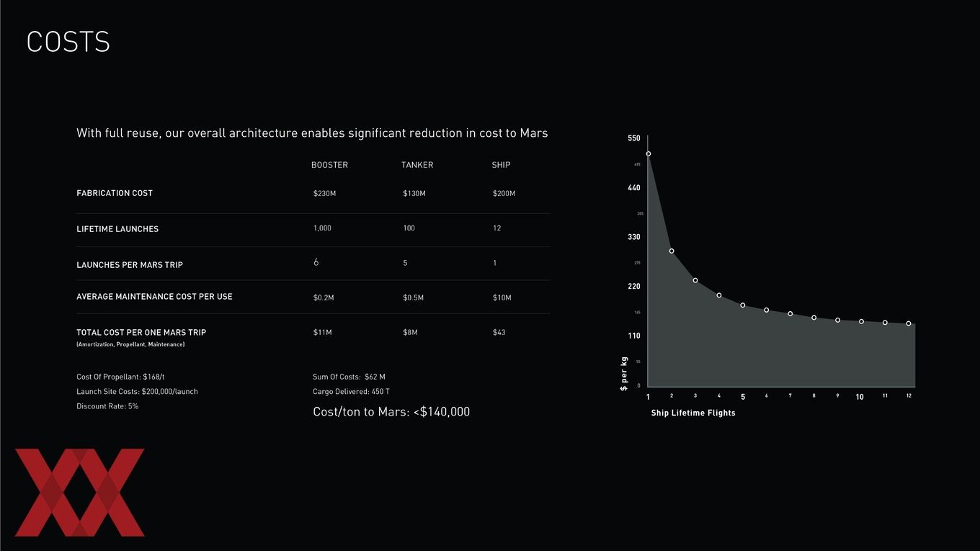Click the $ per kg axis label
Viewport: 980px width, 551px height.
pos(624,374)
